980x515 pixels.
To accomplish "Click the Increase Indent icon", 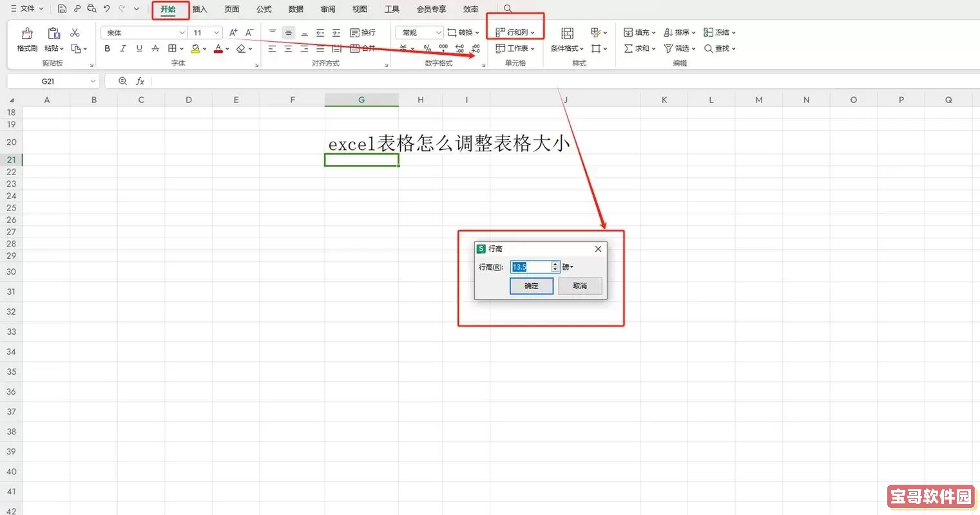I will tap(336, 32).
